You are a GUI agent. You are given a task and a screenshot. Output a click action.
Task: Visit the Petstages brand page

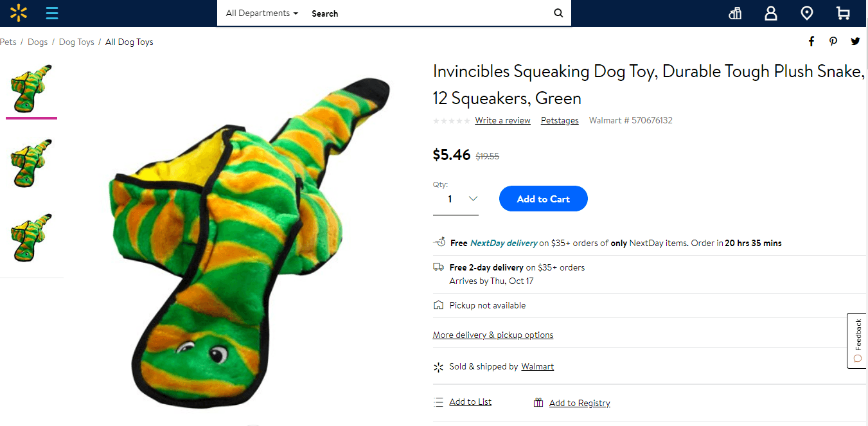(559, 120)
